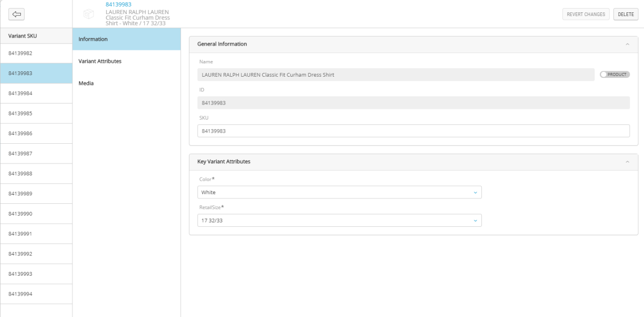Switch to the Variant Attributes tab

[x=100, y=61]
